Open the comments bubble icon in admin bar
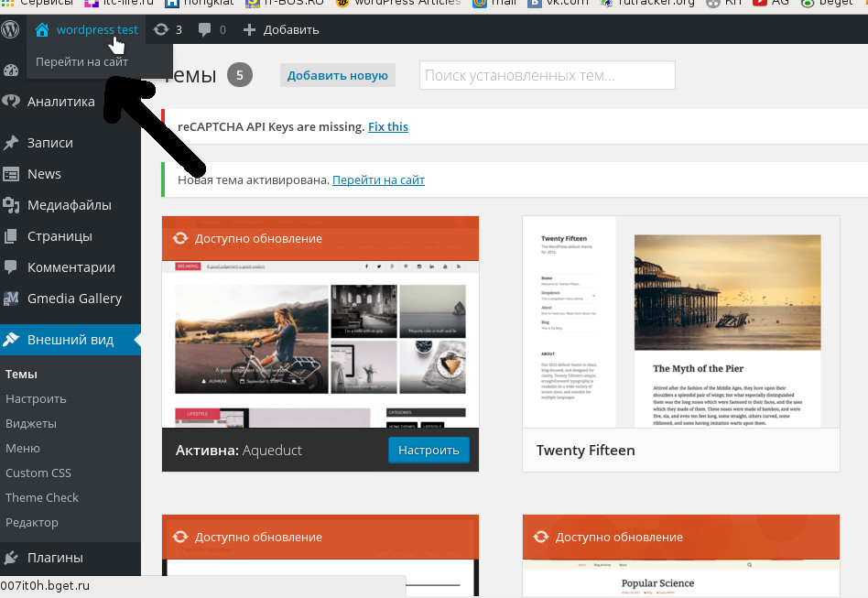This screenshot has width=868, height=598. pyautogui.click(x=204, y=30)
